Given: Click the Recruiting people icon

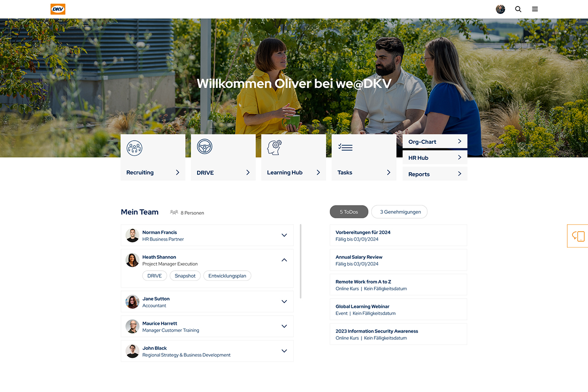Looking at the screenshot, I should (135, 148).
